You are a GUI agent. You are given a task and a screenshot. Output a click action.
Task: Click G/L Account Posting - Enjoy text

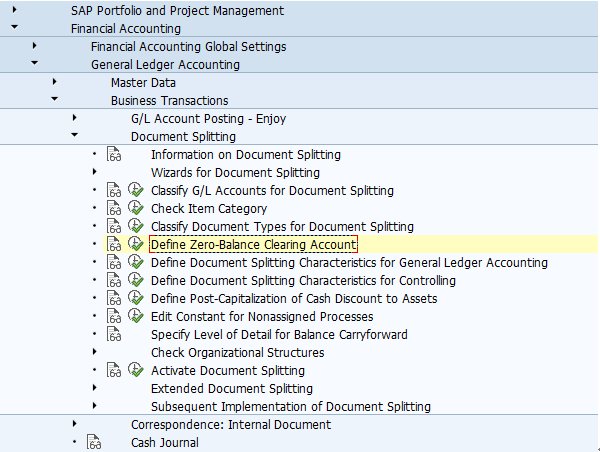[x=209, y=119]
